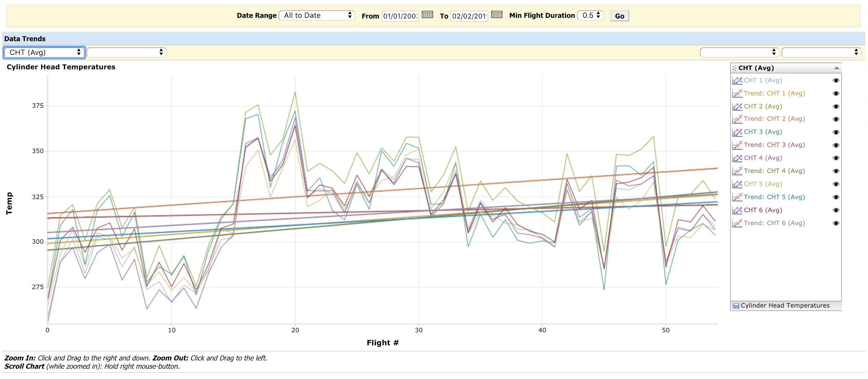Click the Cylinder Head Temperatures footer chart icon
The height and width of the screenshot is (379, 868).
[736, 306]
